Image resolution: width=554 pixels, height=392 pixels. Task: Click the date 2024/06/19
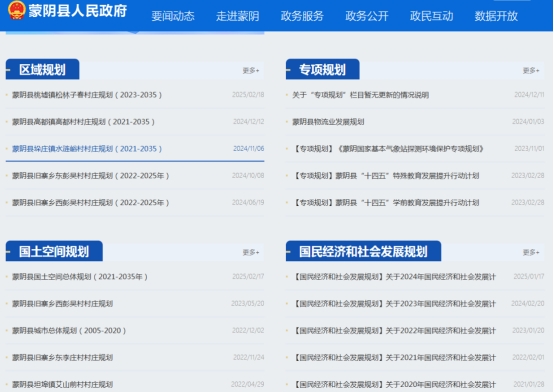click(248, 203)
